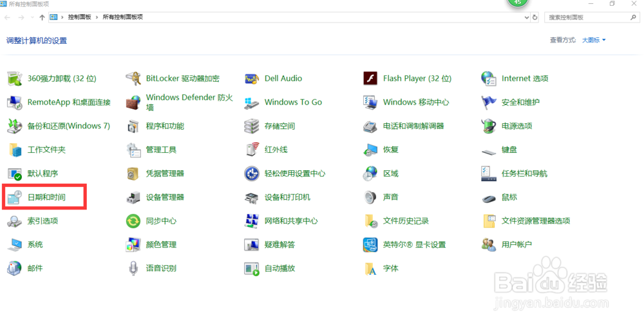The height and width of the screenshot is (325, 644).
Task: Open Windows Defender 防火墙 brick wall icon
Action: pyautogui.click(x=133, y=102)
